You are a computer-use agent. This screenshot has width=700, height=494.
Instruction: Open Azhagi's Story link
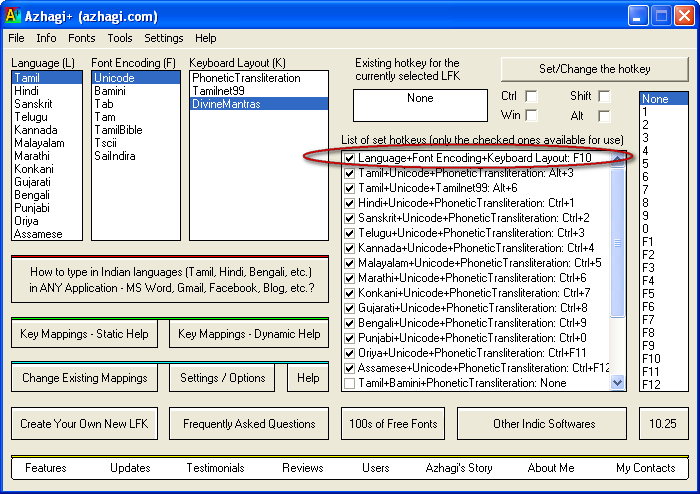click(459, 468)
